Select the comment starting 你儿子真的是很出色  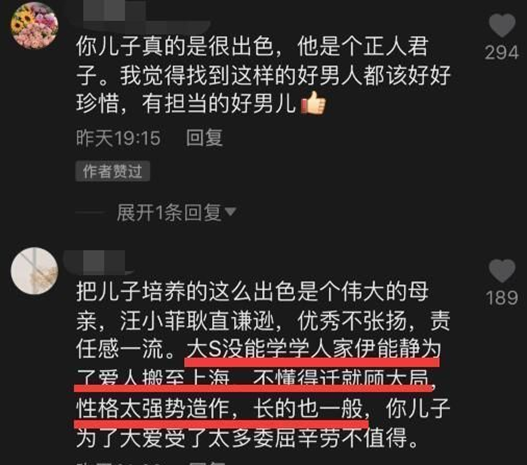pos(263,75)
